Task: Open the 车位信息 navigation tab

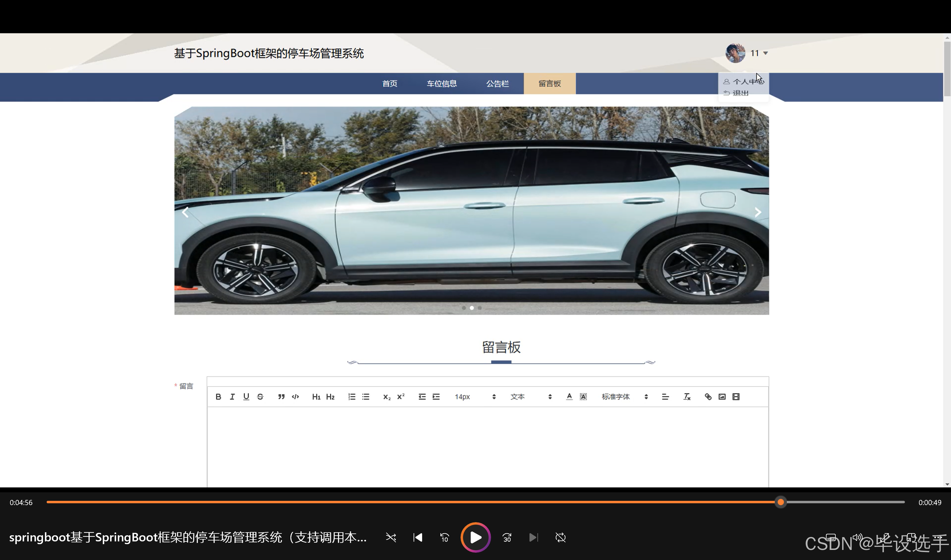Action: tap(442, 83)
